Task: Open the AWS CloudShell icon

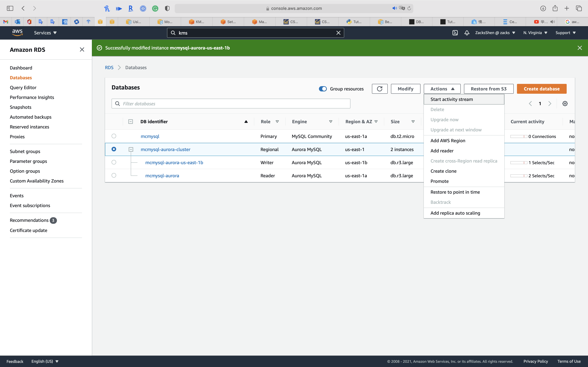Action: (x=455, y=33)
